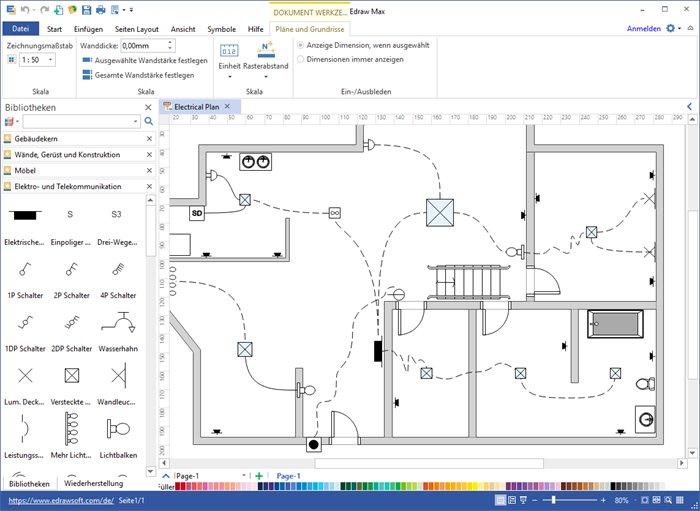
Task: Click the Rasterabstand grid spacing icon
Action: [265, 49]
